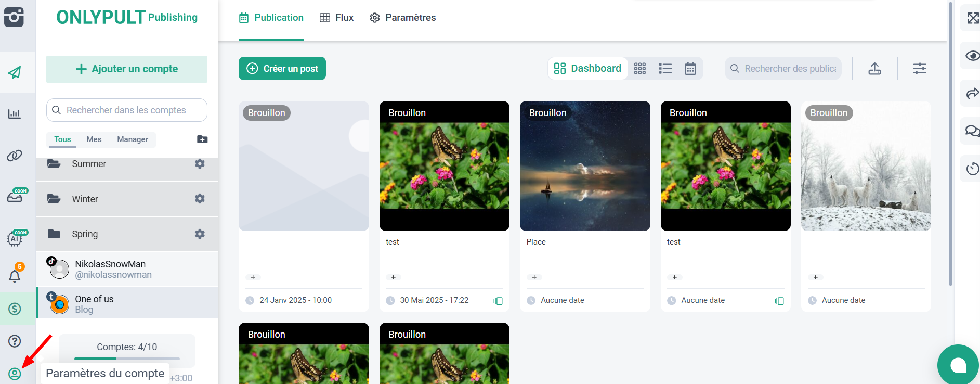Switch to the Flux tab

point(336,18)
